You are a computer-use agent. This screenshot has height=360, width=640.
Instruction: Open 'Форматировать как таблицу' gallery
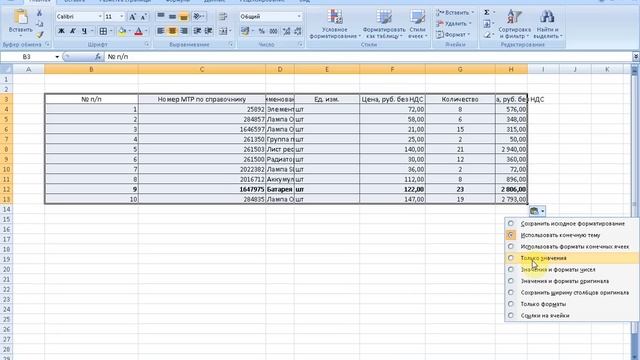(x=384, y=24)
